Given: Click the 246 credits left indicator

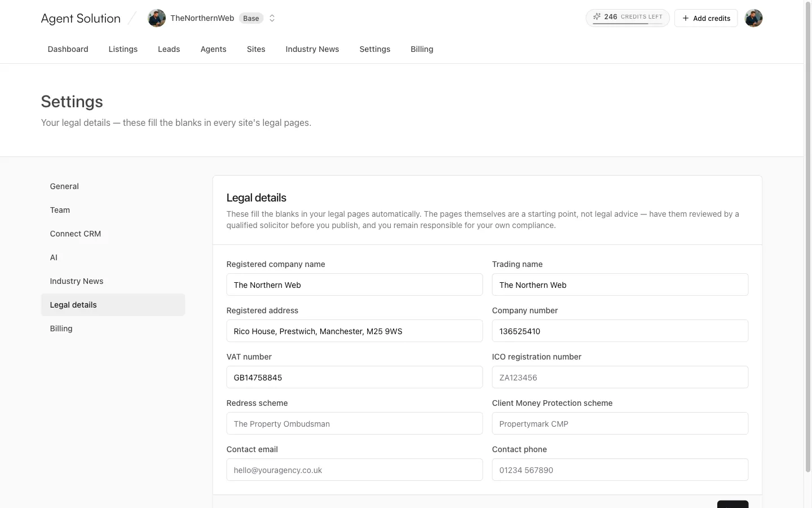Looking at the screenshot, I should click(x=628, y=18).
